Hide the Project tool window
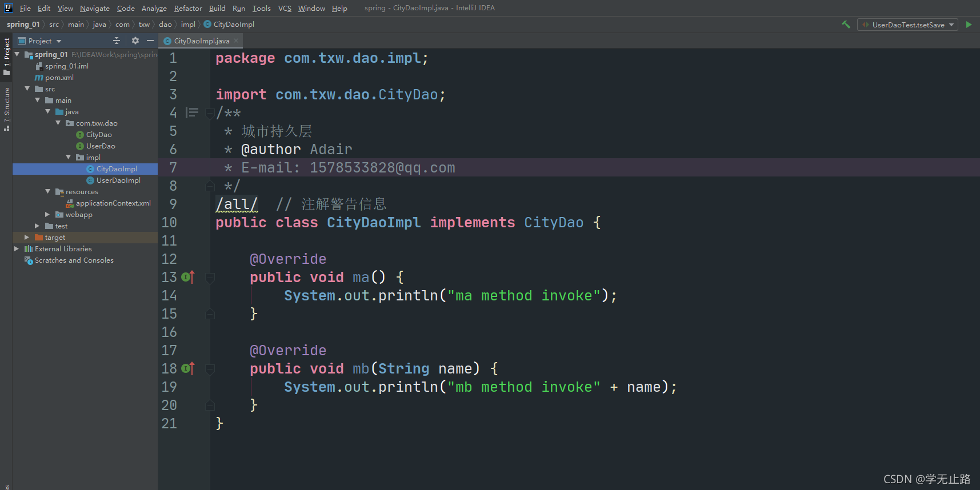Viewport: 980px width, 490px height. tap(150, 41)
